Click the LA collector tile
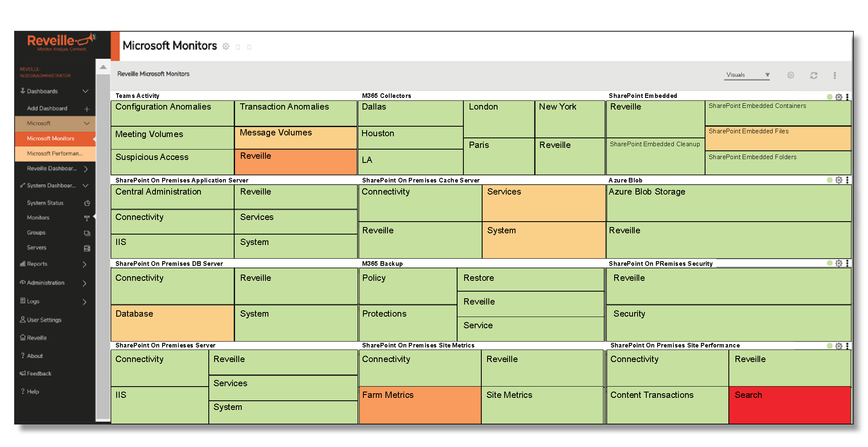 click(410, 162)
